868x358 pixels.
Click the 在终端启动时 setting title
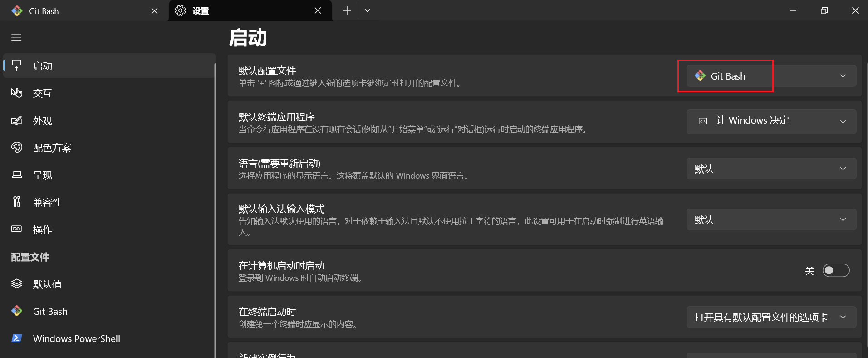click(267, 312)
